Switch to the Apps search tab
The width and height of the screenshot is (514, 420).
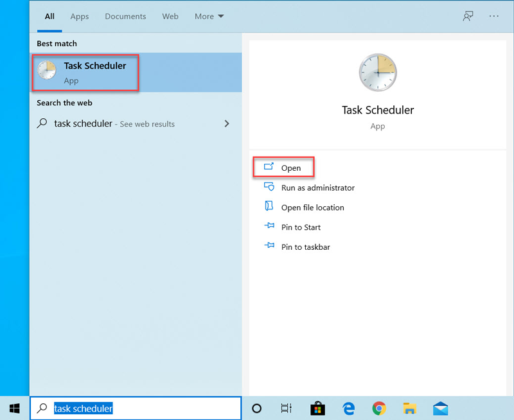tap(79, 17)
